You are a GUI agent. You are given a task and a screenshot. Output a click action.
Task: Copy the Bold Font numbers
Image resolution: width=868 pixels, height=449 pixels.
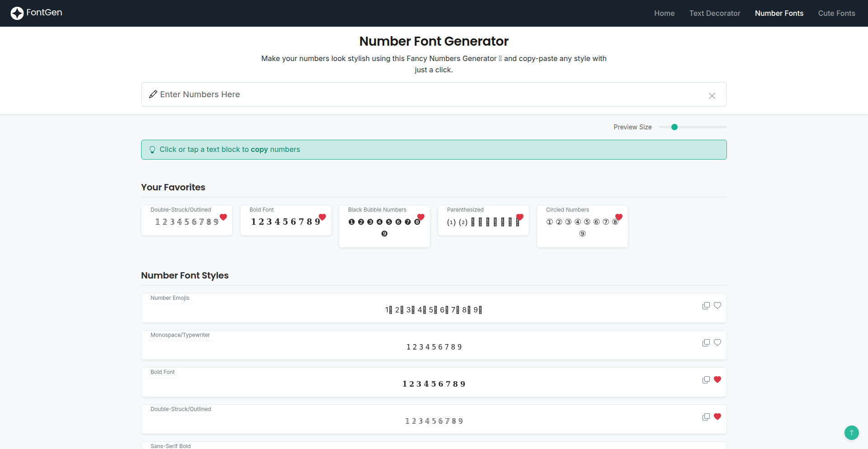pyautogui.click(x=706, y=380)
